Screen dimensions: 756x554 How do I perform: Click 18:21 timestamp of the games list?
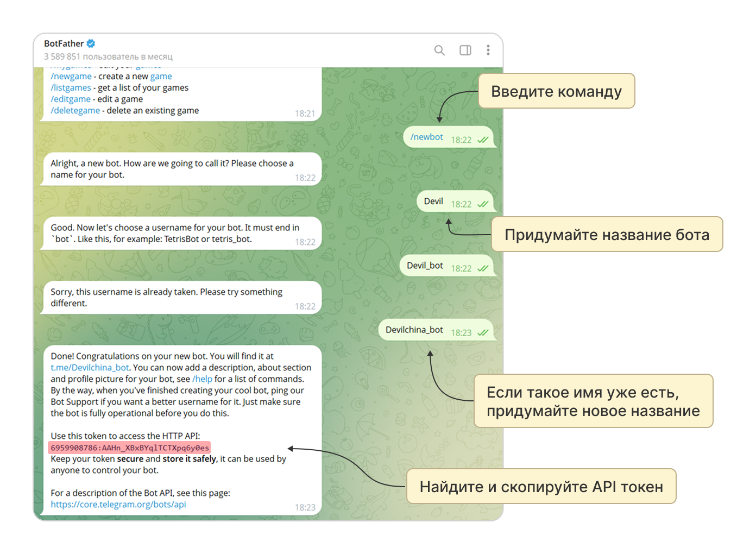pos(305,114)
